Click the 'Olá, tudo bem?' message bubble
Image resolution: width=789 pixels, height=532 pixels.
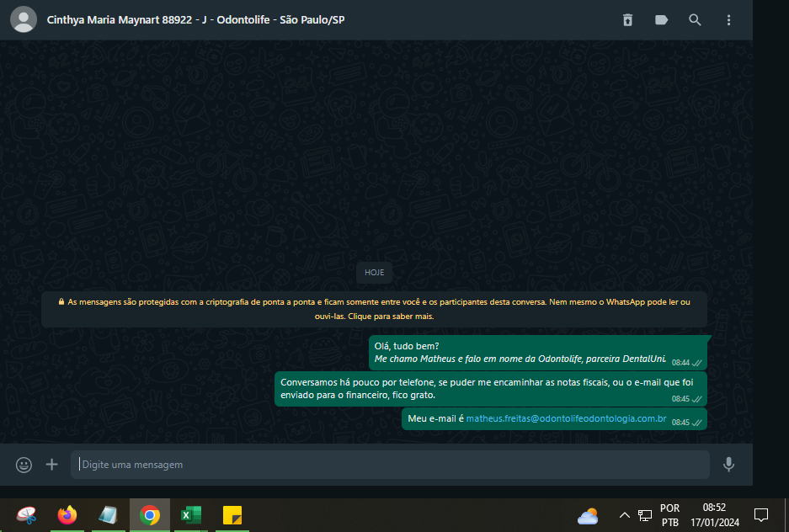pyautogui.click(x=538, y=352)
